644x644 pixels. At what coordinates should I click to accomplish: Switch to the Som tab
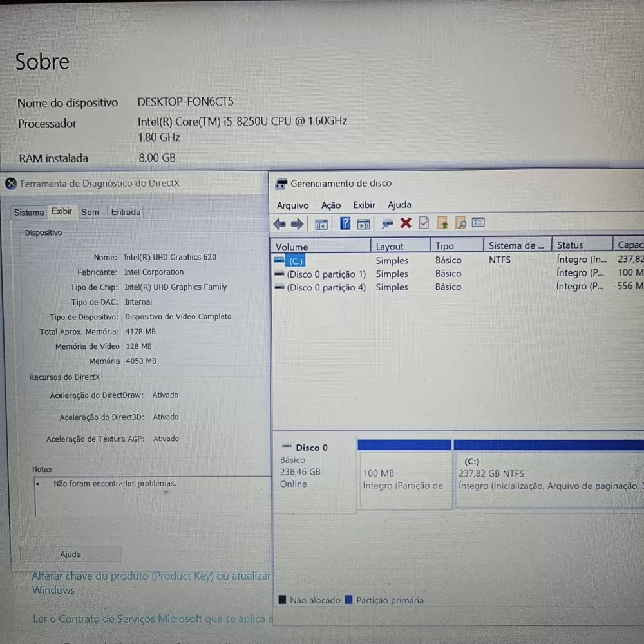(x=90, y=212)
